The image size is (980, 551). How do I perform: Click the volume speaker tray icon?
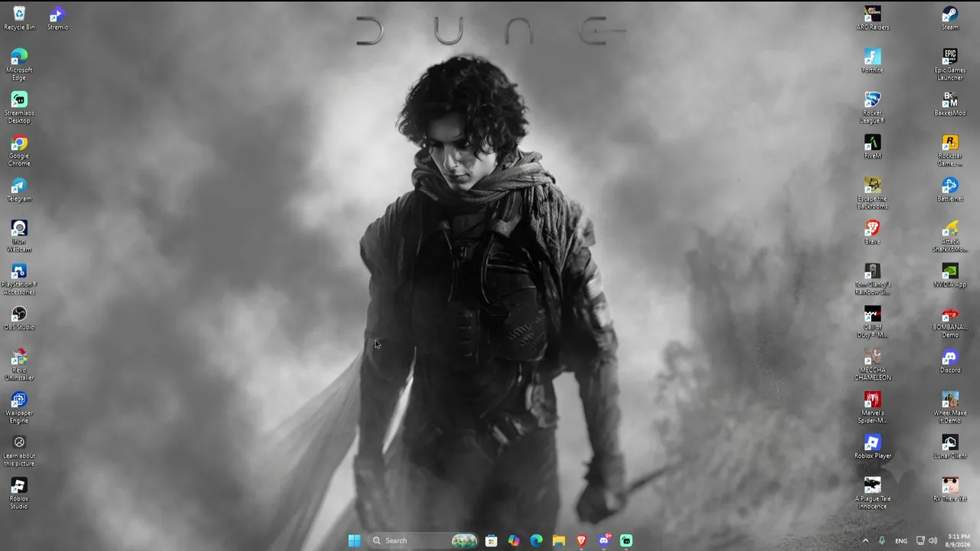click(x=933, y=540)
